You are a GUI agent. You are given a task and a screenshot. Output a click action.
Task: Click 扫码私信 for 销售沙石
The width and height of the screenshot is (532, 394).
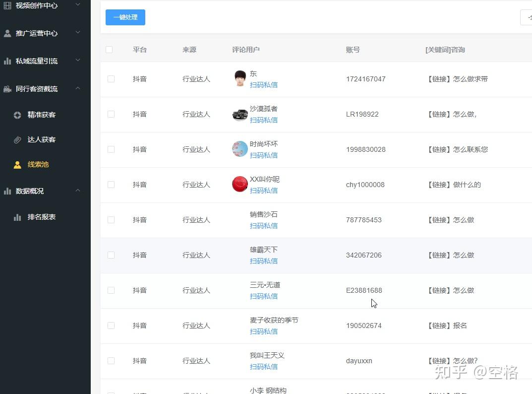coord(264,226)
